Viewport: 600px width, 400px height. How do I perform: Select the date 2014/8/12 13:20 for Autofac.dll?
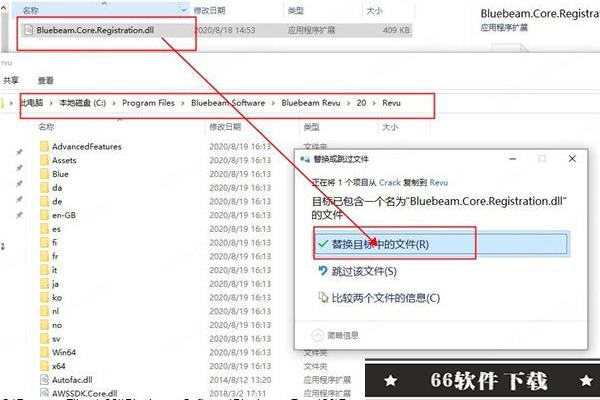[240, 380]
